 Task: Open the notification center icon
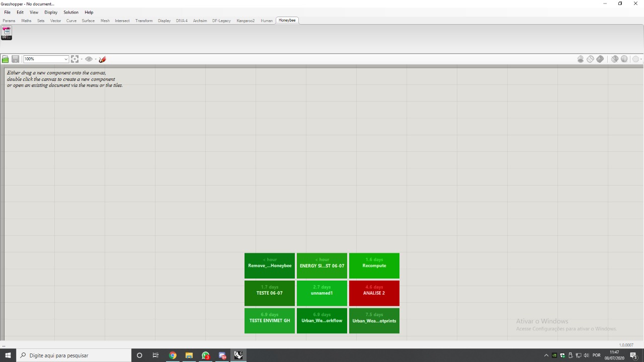click(x=633, y=355)
